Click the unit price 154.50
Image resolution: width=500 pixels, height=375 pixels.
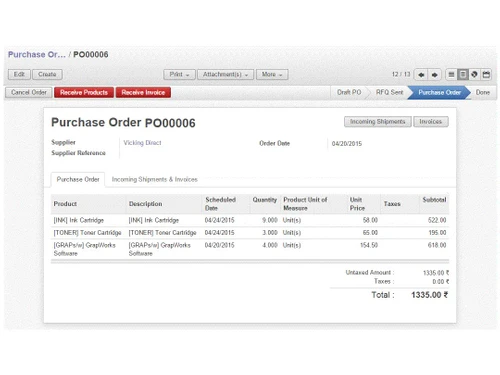click(x=369, y=245)
